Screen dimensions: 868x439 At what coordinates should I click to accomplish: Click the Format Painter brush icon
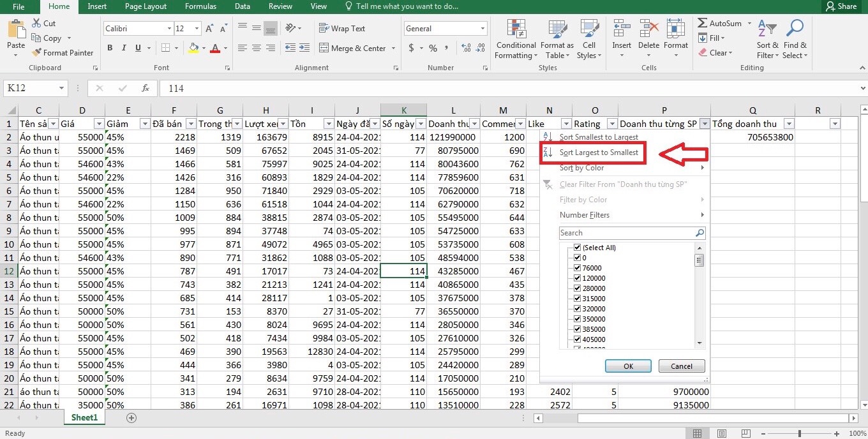click(36, 53)
